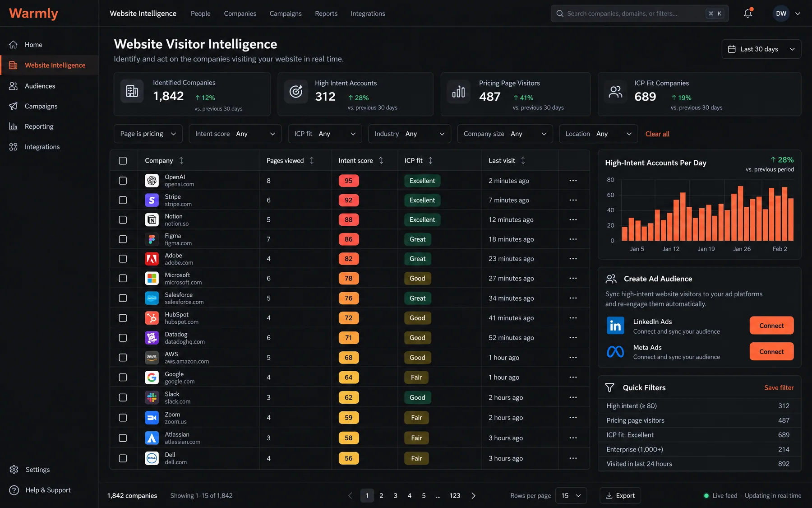Click the OpenAI company logo
The image size is (812, 508).
[152, 181]
